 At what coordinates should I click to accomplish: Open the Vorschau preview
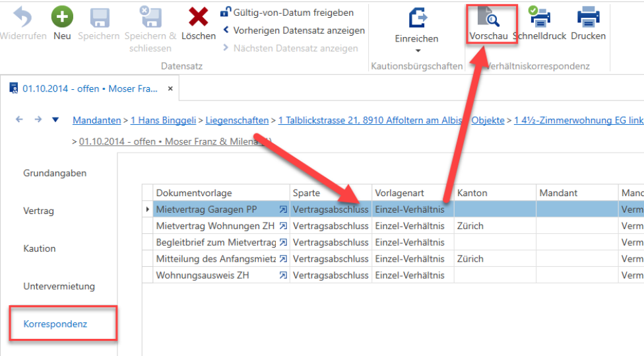tap(489, 24)
